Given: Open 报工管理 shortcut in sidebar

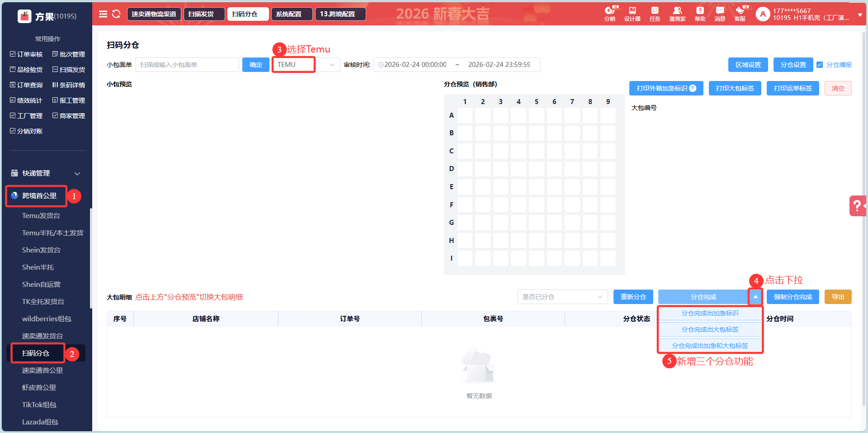Looking at the screenshot, I should [x=69, y=100].
